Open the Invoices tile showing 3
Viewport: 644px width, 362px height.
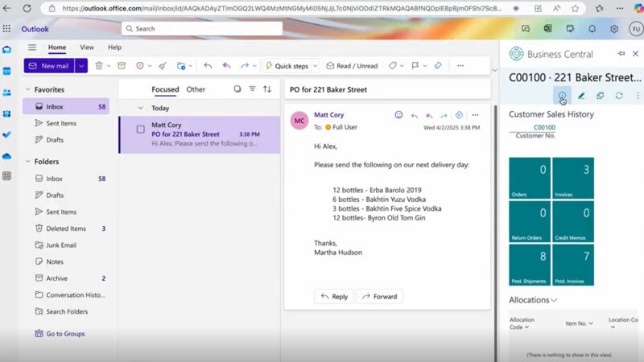[x=573, y=178]
